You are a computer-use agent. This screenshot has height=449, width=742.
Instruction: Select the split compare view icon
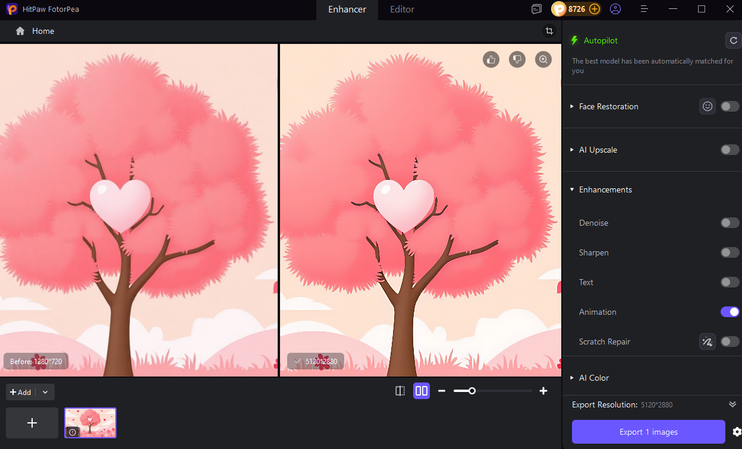(x=400, y=391)
